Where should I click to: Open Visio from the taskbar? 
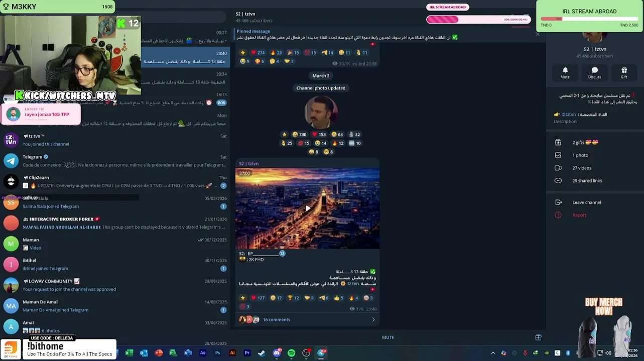click(x=188, y=353)
